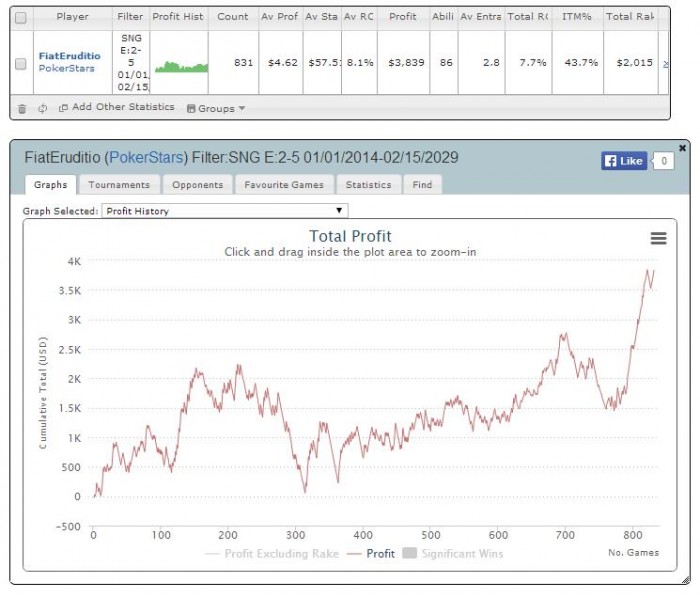The image size is (700, 598).
Task: Click the Like count bubble
Action: click(663, 161)
